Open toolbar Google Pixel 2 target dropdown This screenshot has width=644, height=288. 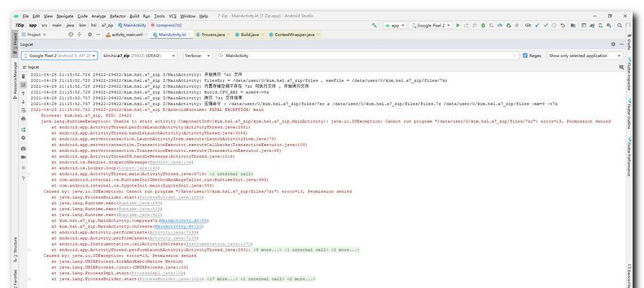coord(431,25)
